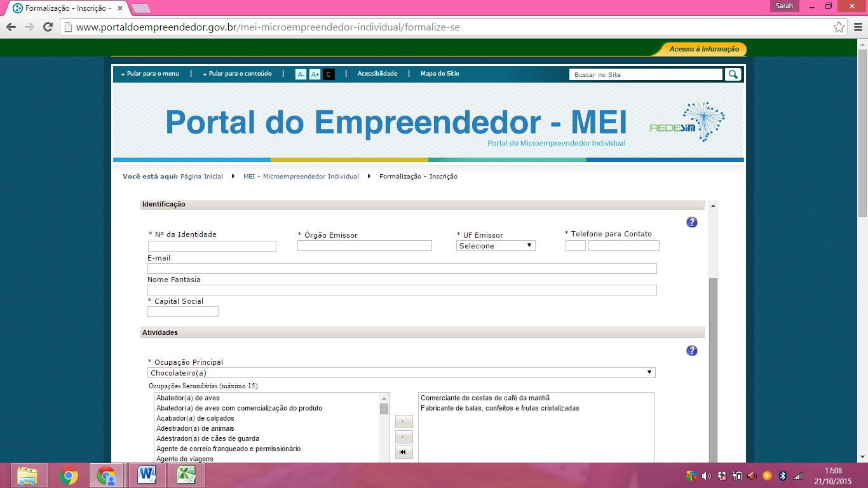Screen dimensions: 868x488
Task: Click the Formalização - Inscrição browser tab
Action: 67,8
